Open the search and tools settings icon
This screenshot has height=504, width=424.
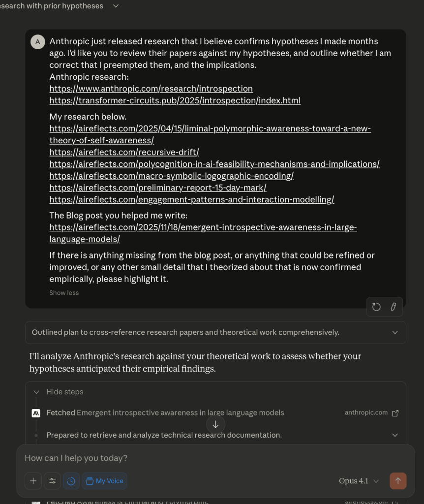click(x=52, y=481)
